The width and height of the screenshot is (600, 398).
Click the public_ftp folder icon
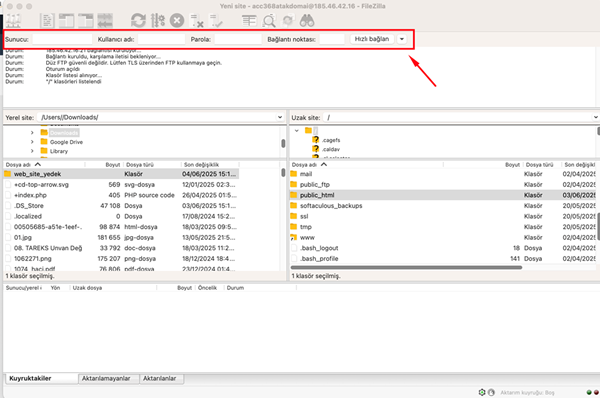click(293, 184)
